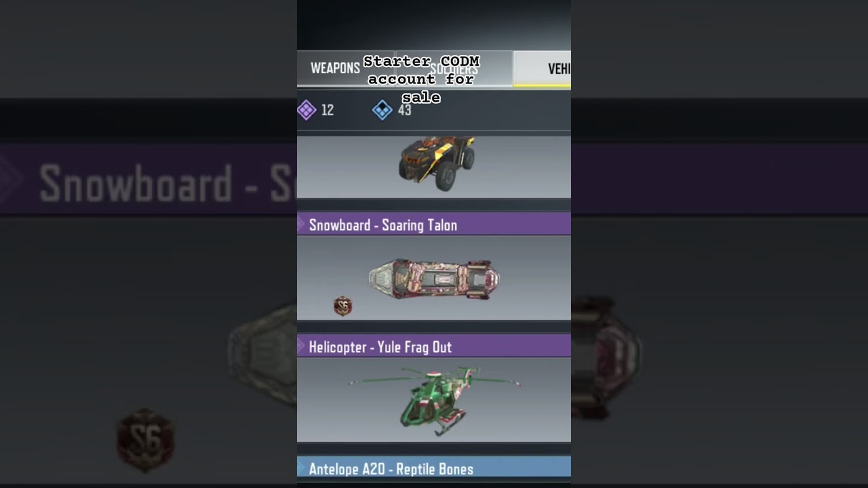Click the Antelope A20 - Reptile Bones header
Viewport: 868px width, 488px height.
tap(434, 468)
